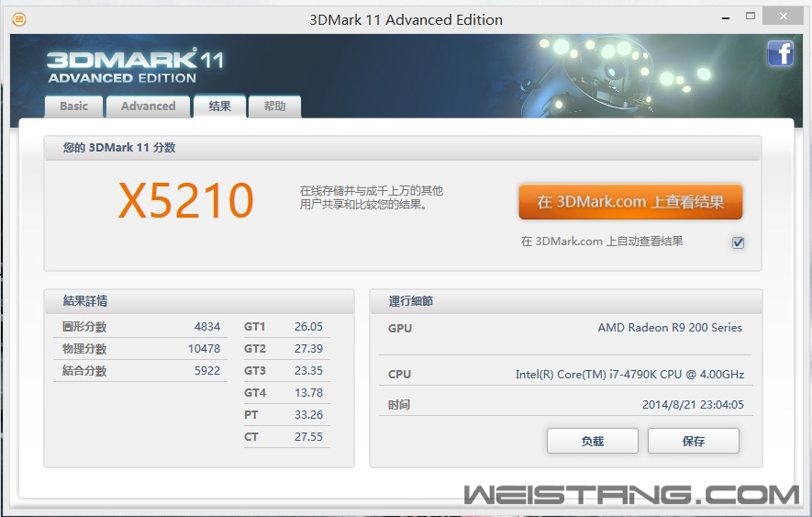Close the 3DMark 11 window
812x517 pixels.
(784, 17)
